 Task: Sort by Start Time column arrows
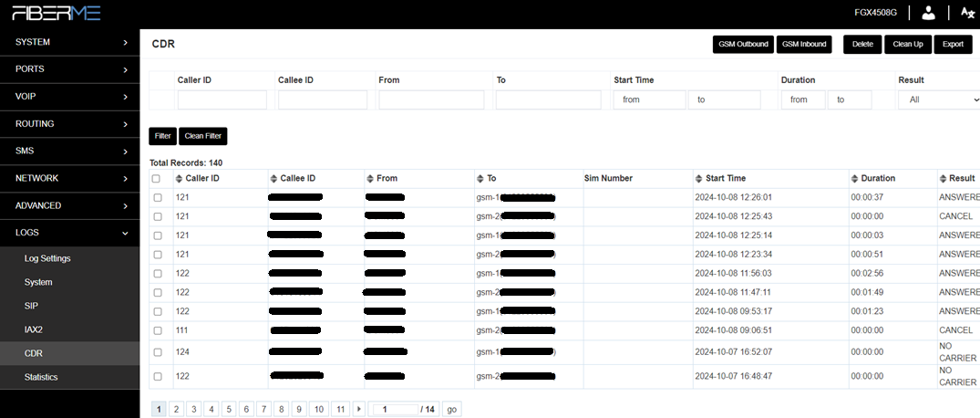(x=698, y=179)
